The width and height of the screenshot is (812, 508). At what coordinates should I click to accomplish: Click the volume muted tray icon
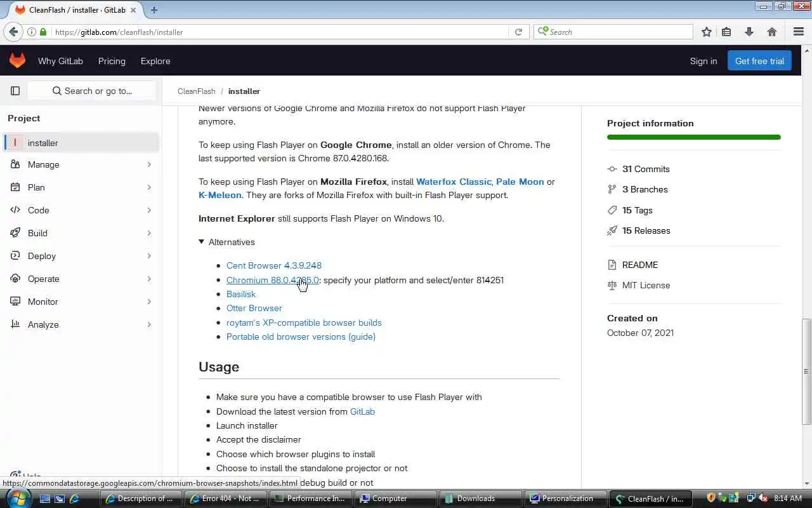click(x=763, y=498)
